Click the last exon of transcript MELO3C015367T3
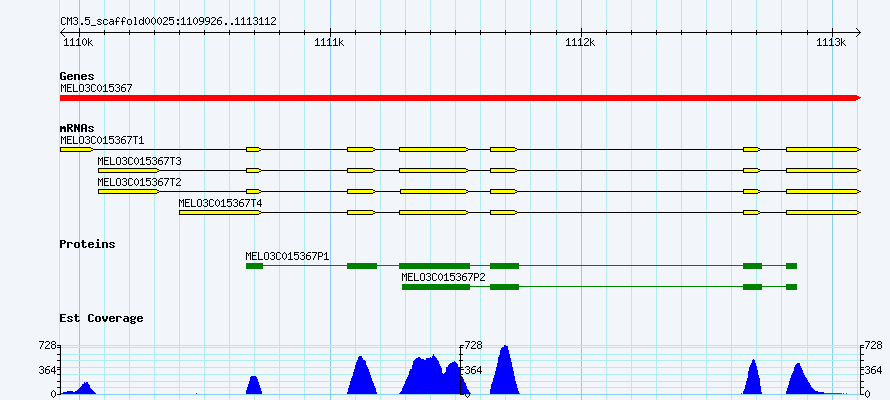This screenshot has width=890, height=400. [823, 170]
